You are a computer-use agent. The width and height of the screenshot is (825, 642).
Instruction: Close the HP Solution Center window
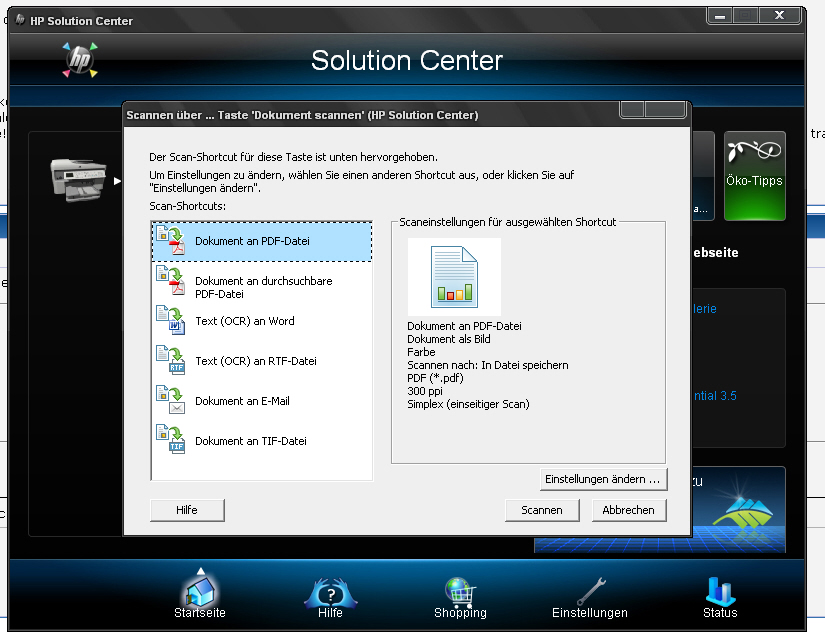coord(779,16)
